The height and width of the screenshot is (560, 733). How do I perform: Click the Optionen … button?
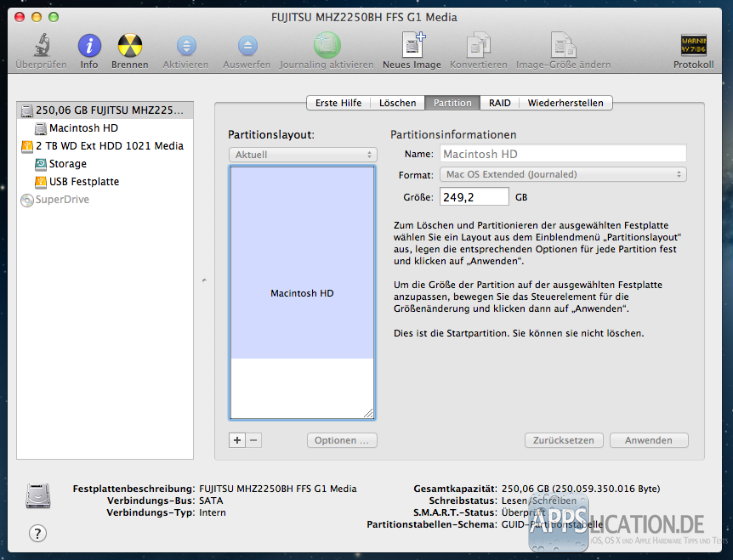342,440
